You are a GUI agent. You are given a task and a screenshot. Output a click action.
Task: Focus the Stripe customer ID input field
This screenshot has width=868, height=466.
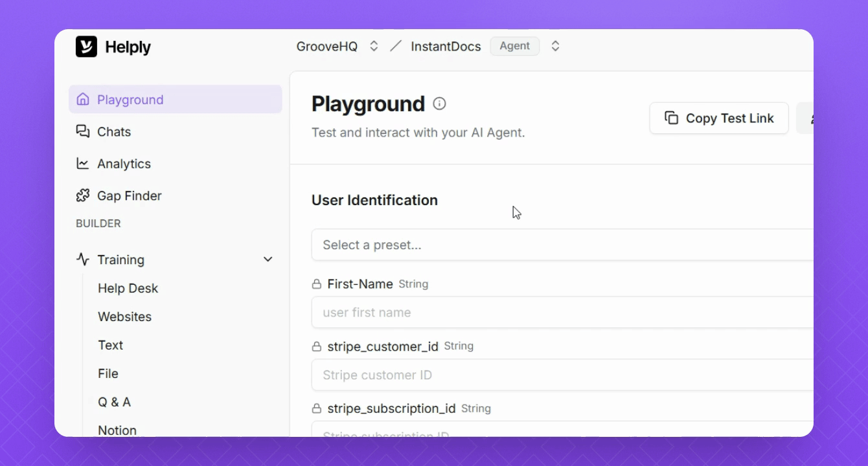(562, 375)
